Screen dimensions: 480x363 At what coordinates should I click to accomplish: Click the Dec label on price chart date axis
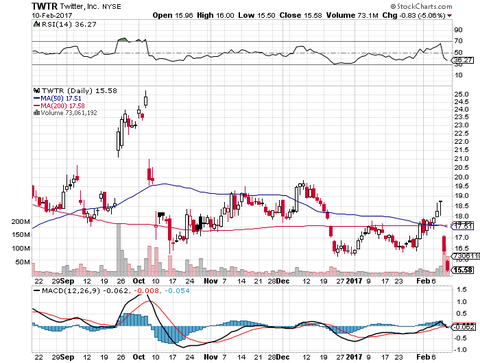click(x=283, y=281)
